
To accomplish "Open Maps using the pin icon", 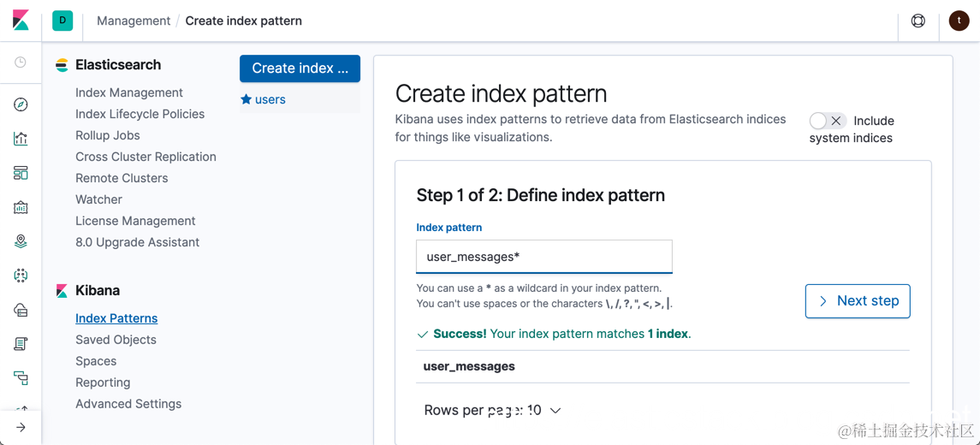I will [21, 241].
